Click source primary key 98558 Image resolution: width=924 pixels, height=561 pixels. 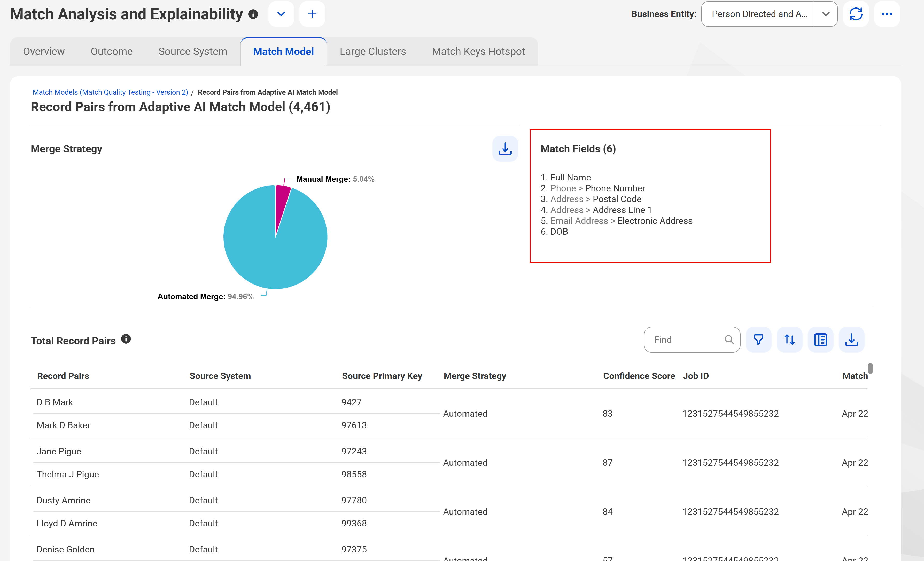click(354, 475)
